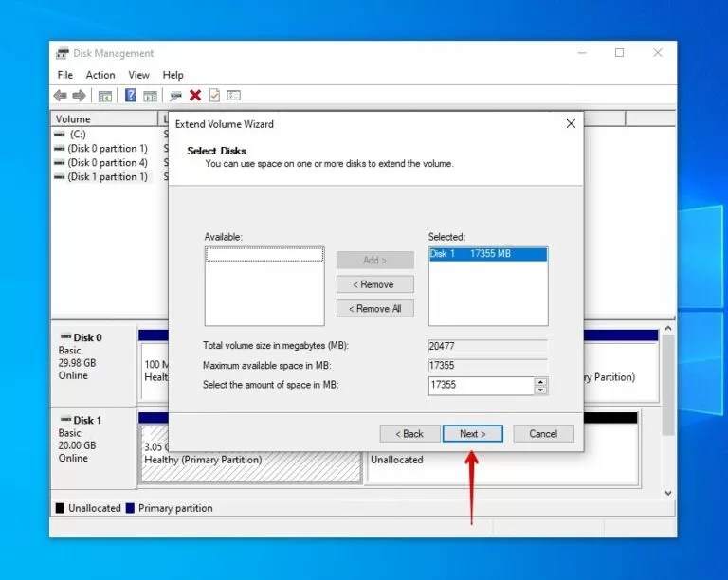Click the show/hide console tree icon

point(105,96)
